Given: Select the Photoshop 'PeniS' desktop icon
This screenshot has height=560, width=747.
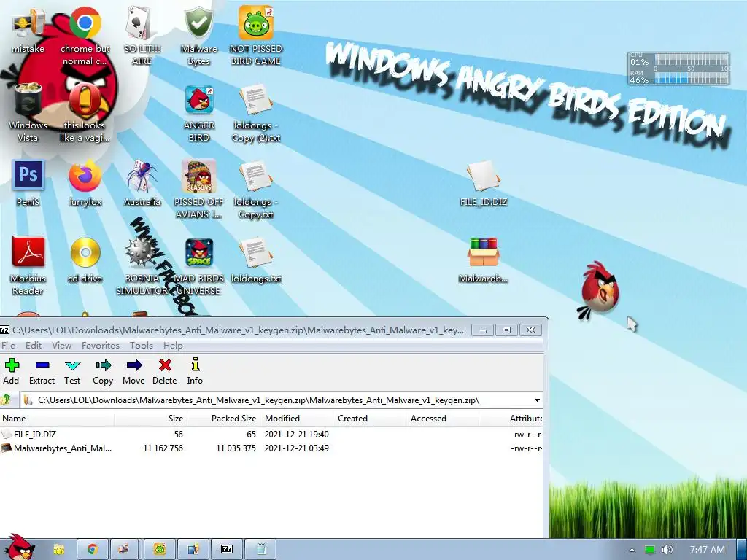Looking at the screenshot, I should coord(28,183).
